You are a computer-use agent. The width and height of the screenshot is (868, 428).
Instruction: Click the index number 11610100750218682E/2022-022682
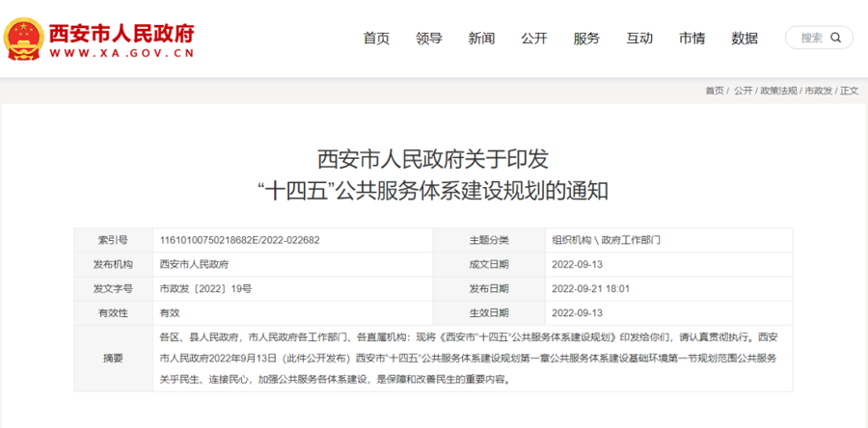[239, 239]
